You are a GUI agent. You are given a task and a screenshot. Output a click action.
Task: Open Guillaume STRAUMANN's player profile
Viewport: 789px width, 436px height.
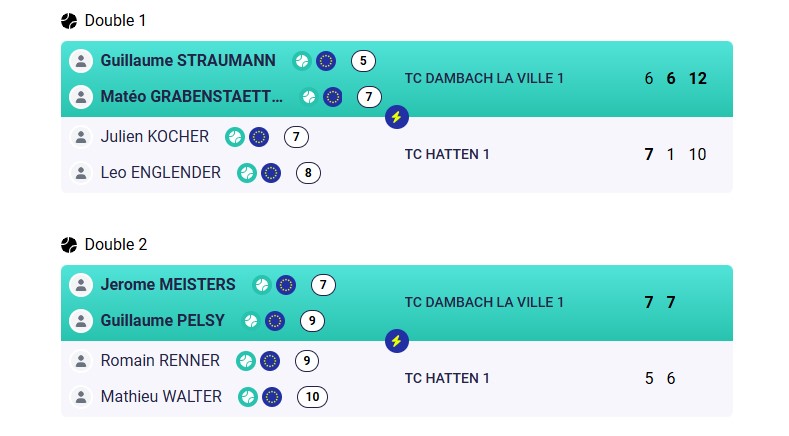pos(188,60)
